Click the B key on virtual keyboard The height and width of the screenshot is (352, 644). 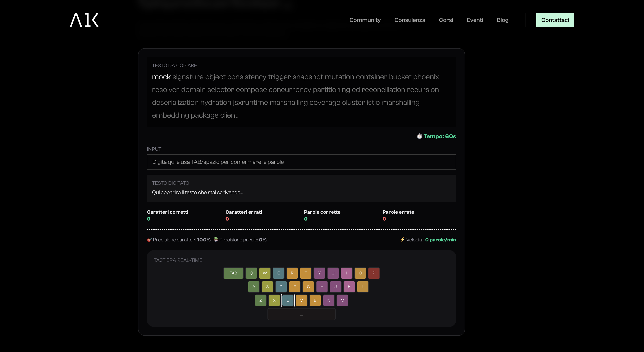315,300
